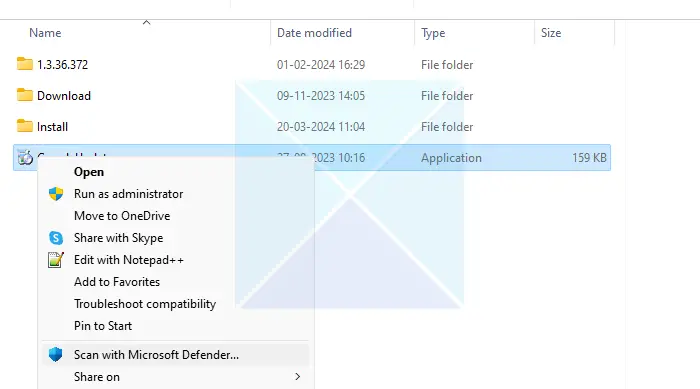
Task: Click the date 01-02-2024 16:29
Action: pos(321,65)
